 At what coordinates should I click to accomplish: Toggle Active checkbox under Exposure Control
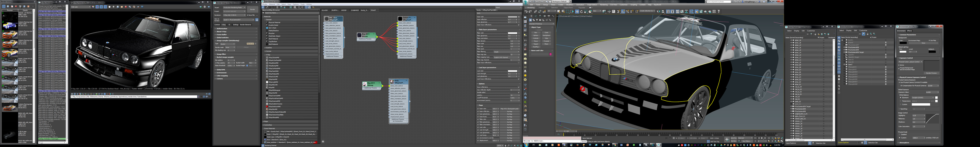899,65
